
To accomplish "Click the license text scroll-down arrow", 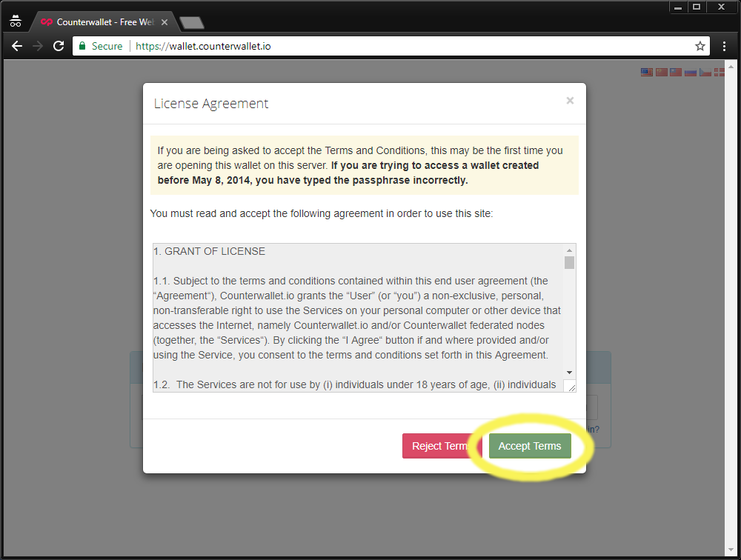I will (x=569, y=373).
